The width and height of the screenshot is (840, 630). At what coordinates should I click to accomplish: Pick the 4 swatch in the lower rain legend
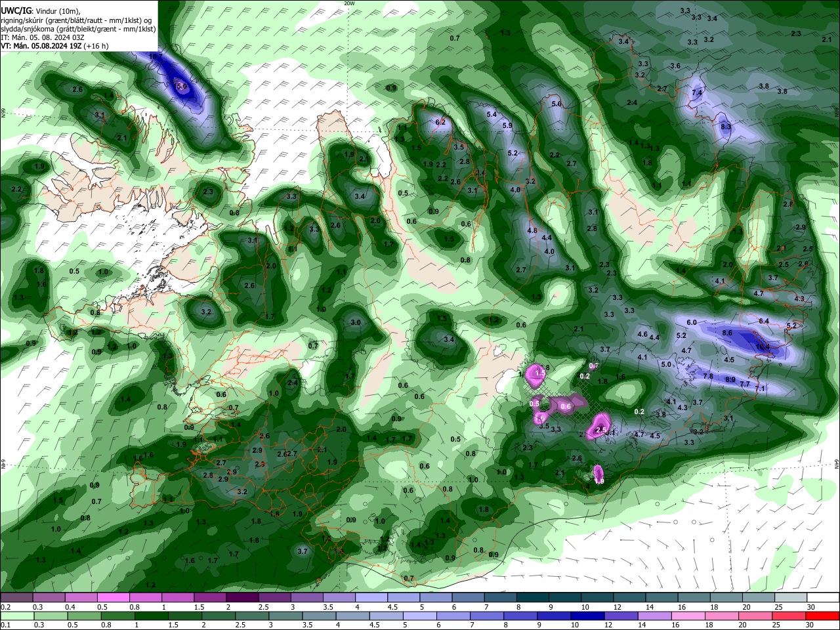click(x=352, y=616)
